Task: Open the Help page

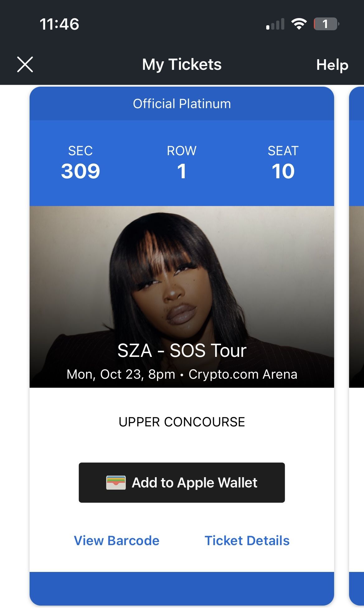Action: pyautogui.click(x=332, y=65)
